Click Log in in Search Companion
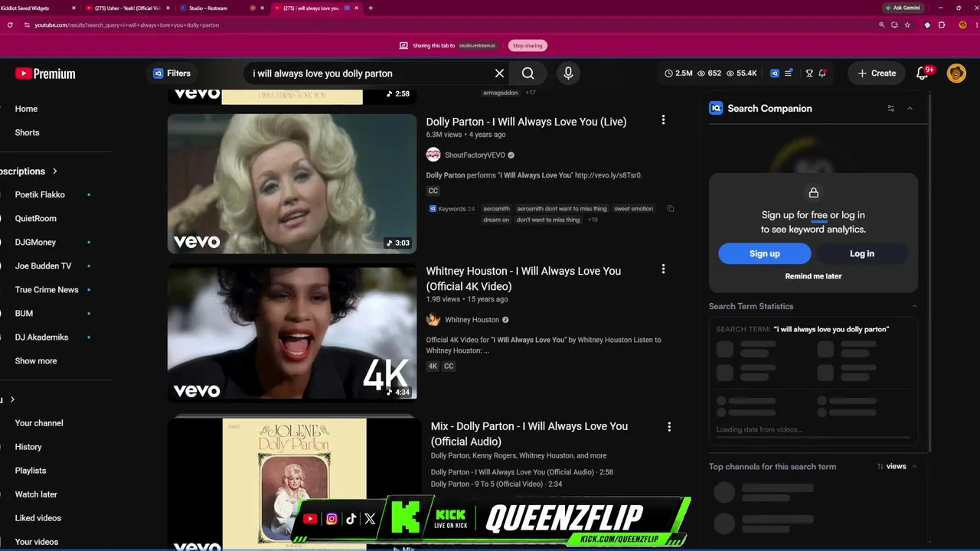Viewport: 980px width, 551px height. tap(862, 253)
